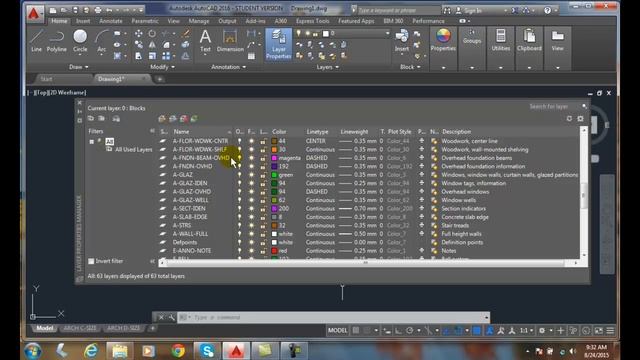Collapse the All filter tree node
This screenshot has width=640, height=360.
[92, 142]
